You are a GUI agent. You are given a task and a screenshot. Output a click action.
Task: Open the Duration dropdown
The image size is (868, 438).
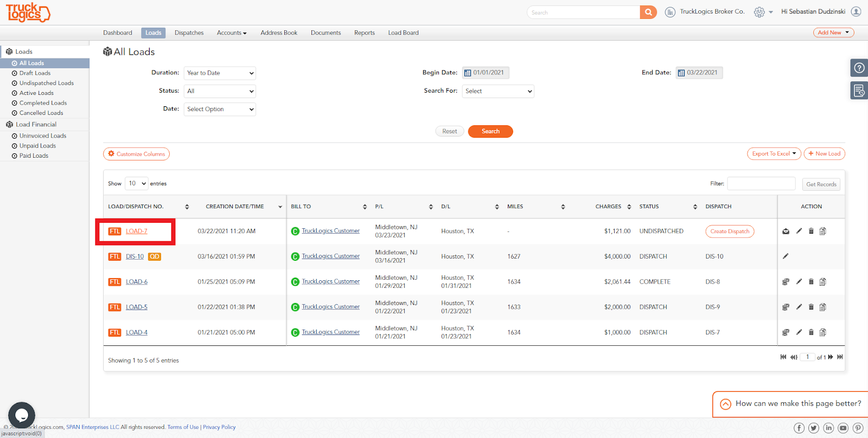pyautogui.click(x=220, y=73)
